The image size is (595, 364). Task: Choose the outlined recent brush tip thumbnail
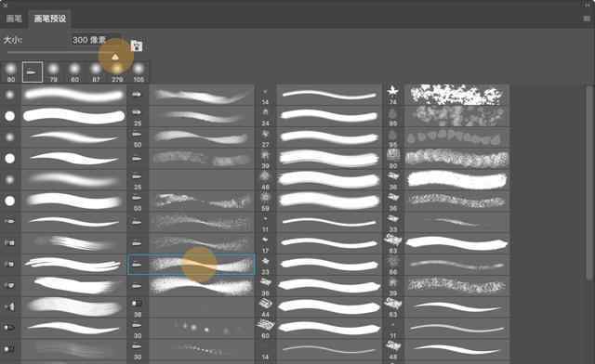click(33, 72)
